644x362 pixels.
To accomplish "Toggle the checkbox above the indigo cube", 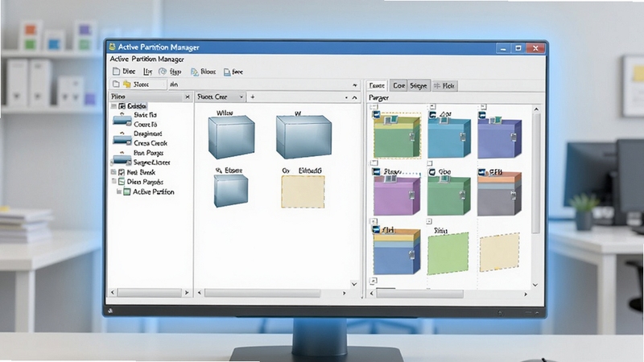I will 484,107.
